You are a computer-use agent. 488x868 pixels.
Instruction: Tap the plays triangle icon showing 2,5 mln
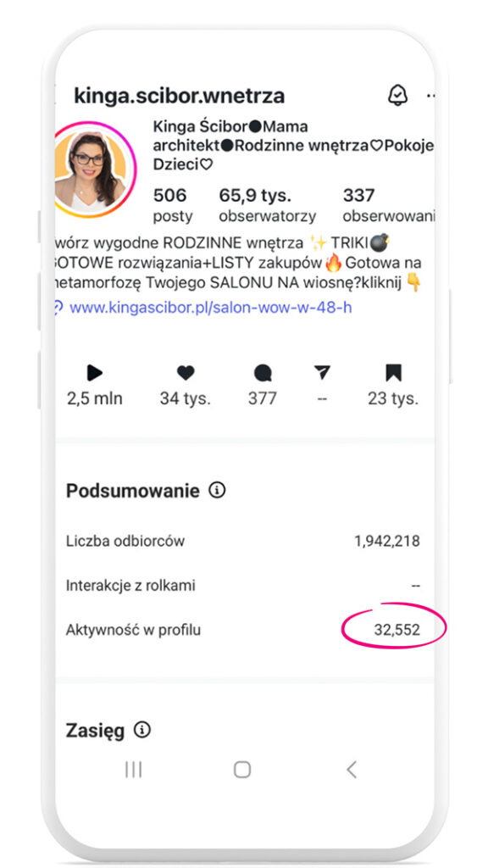coord(95,373)
